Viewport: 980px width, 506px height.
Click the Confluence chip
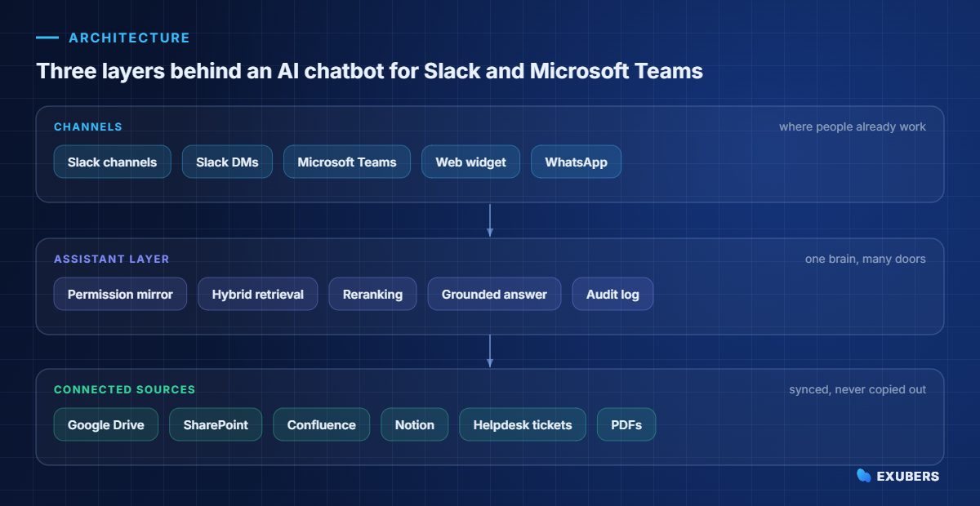(322, 424)
